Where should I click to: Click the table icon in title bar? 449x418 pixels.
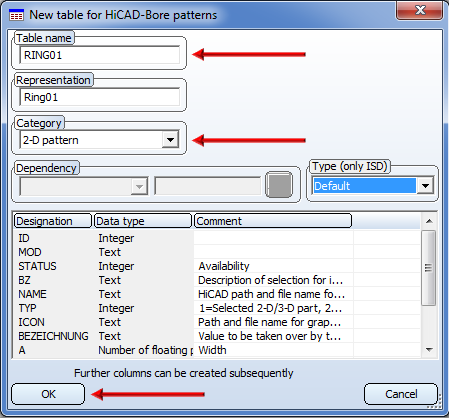(x=16, y=15)
